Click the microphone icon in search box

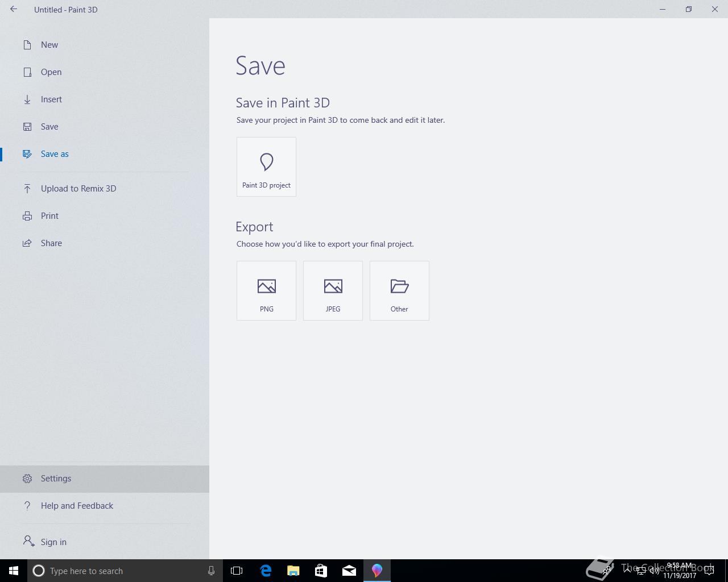(211, 571)
